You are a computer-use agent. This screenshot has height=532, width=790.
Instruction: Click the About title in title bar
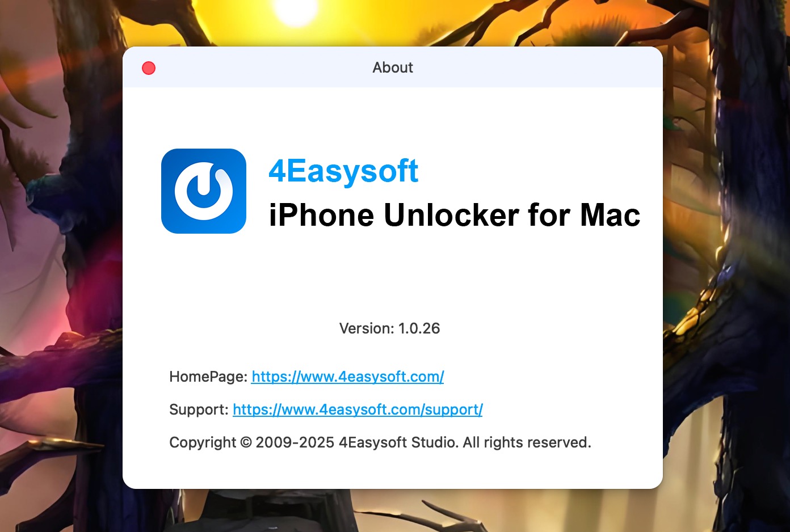(393, 67)
